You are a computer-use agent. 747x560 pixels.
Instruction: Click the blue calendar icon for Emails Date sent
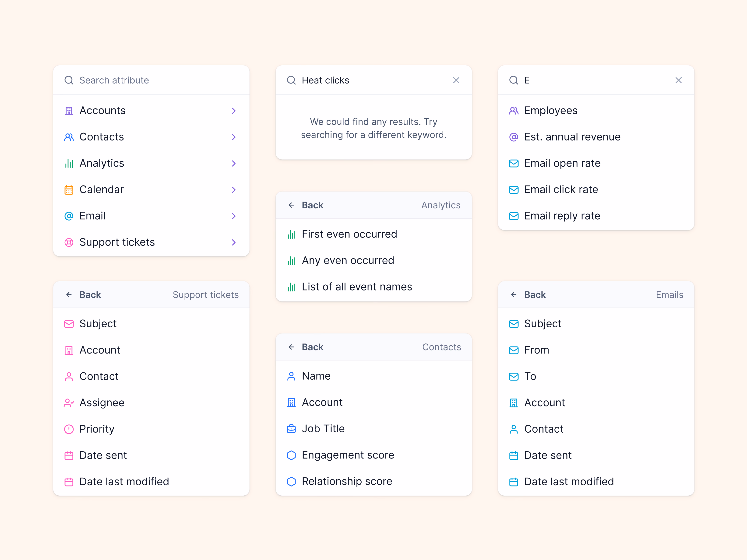[x=514, y=456]
